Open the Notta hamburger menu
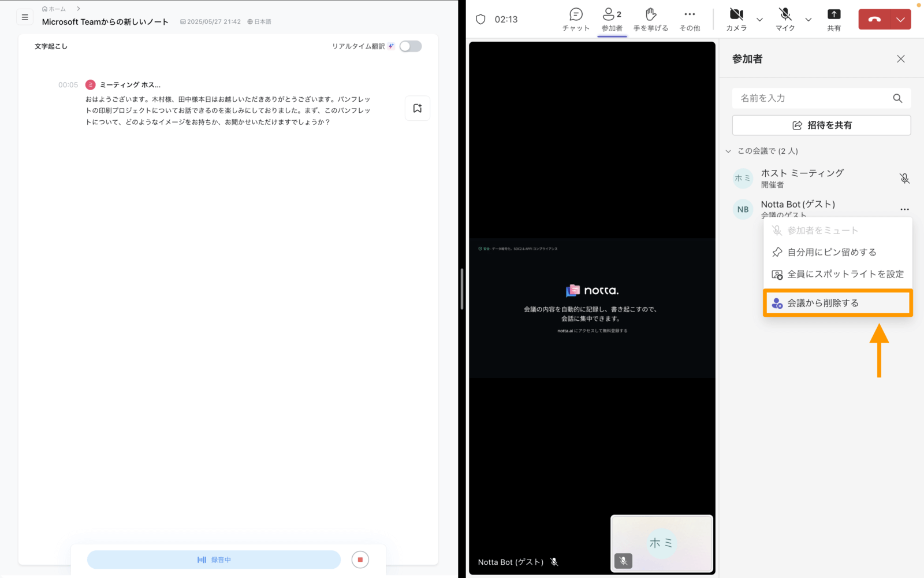 click(x=25, y=17)
